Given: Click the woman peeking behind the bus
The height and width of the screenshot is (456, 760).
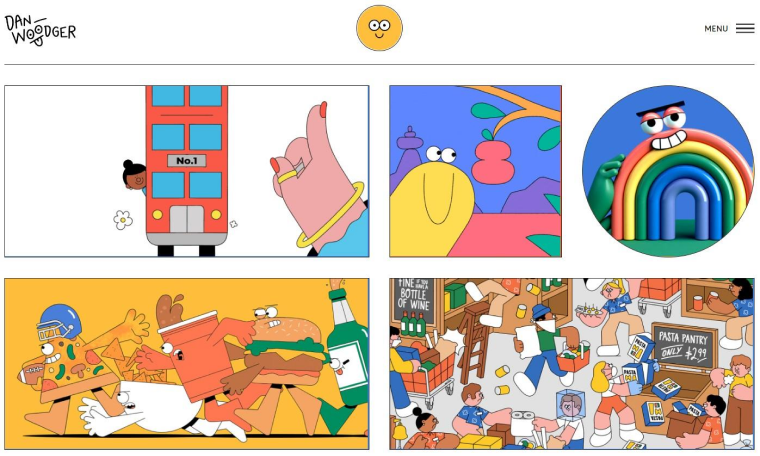Looking at the screenshot, I should click(x=134, y=175).
